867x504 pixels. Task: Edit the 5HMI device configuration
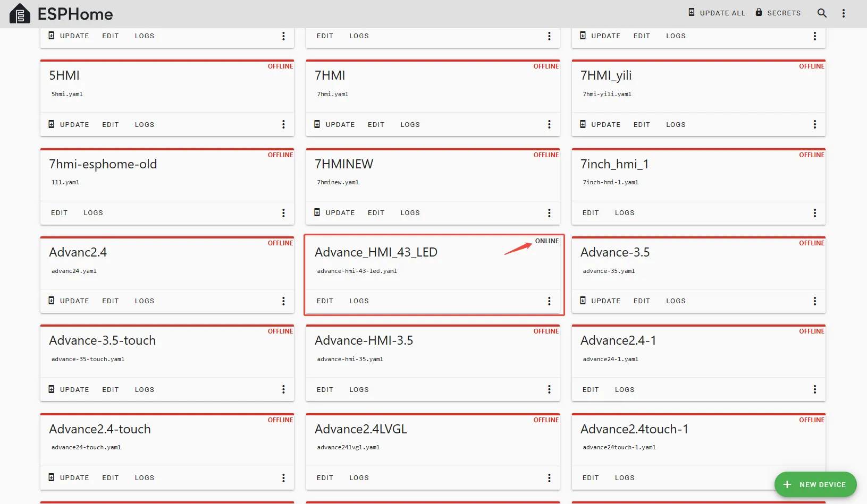click(x=111, y=124)
